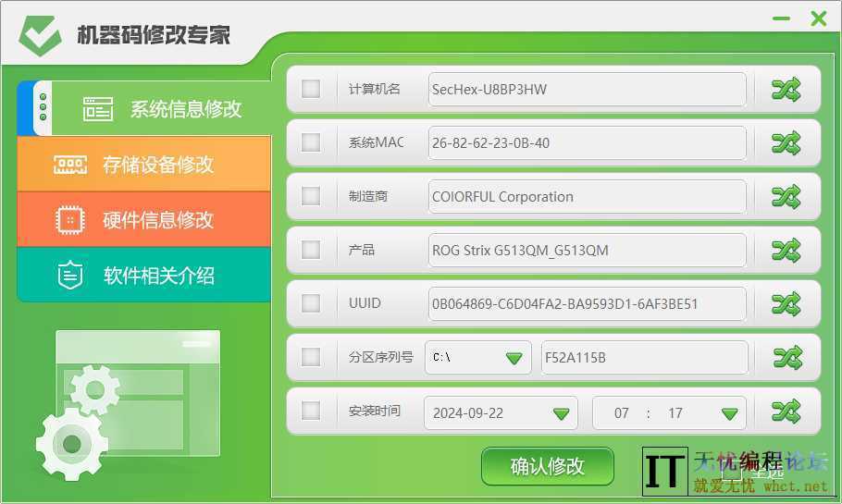
Task: Check the 安装时间 checkbox
Action: (x=311, y=411)
